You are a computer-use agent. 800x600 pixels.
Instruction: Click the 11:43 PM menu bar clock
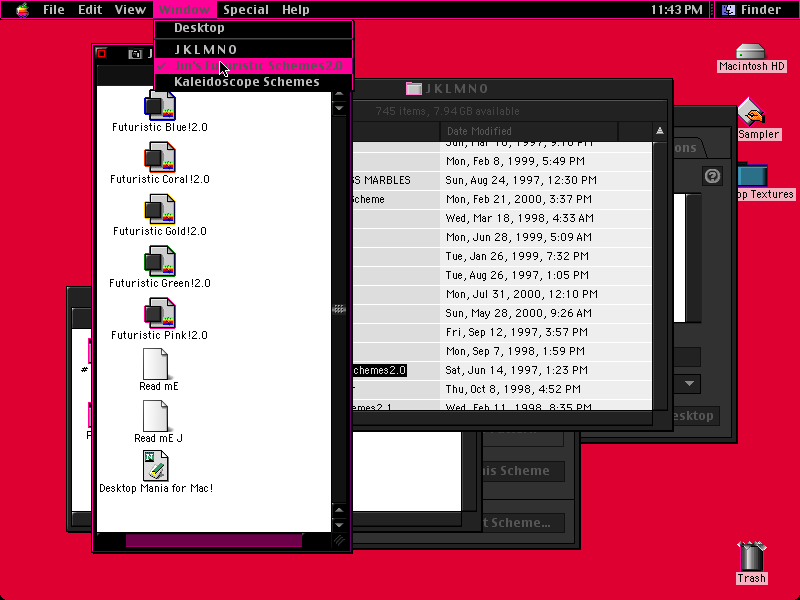click(x=677, y=10)
